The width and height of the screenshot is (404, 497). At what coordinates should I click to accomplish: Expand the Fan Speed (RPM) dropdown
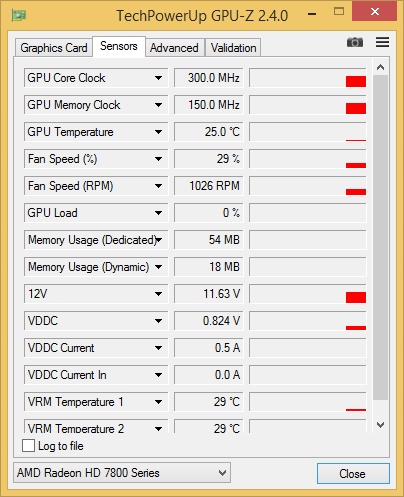[x=159, y=186]
